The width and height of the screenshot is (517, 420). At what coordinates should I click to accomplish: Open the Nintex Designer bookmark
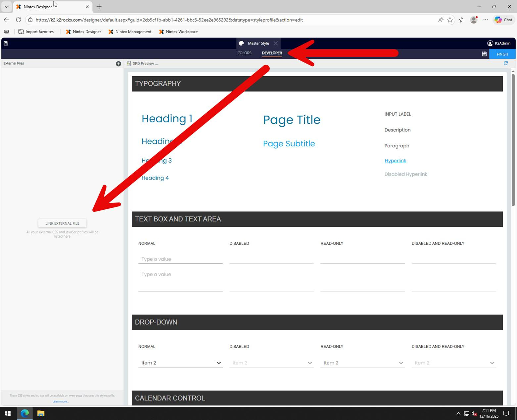(x=83, y=32)
